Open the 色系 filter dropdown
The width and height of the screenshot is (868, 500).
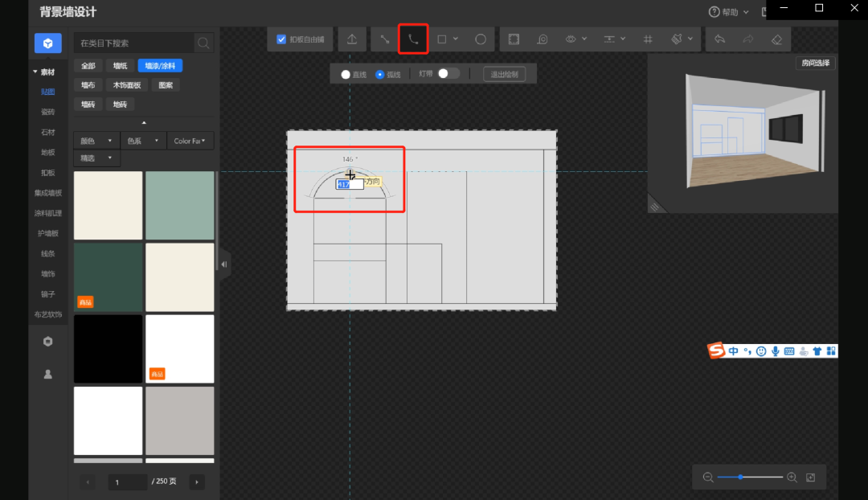point(142,141)
